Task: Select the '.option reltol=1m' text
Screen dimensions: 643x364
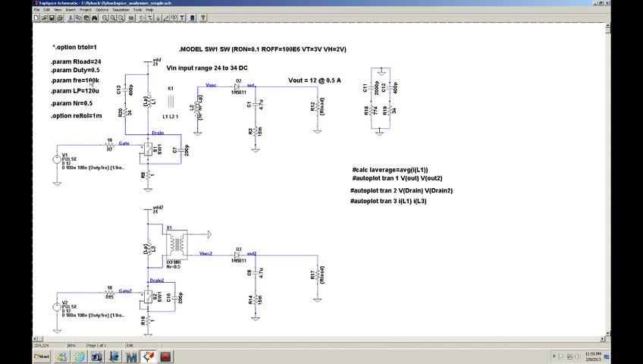Action: (x=77, y=115)
